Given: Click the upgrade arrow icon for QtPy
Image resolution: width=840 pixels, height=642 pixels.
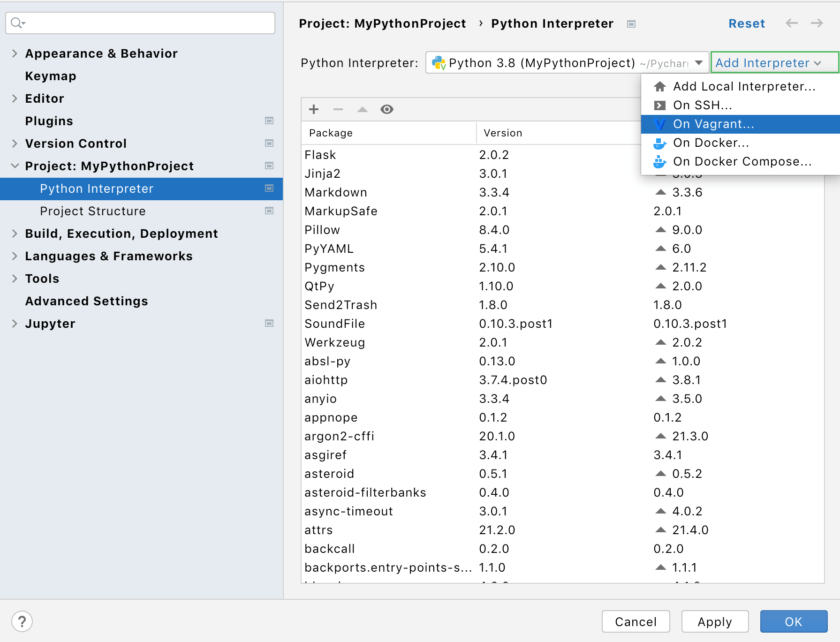Looking at the screenshot, I should coord(661,286).
